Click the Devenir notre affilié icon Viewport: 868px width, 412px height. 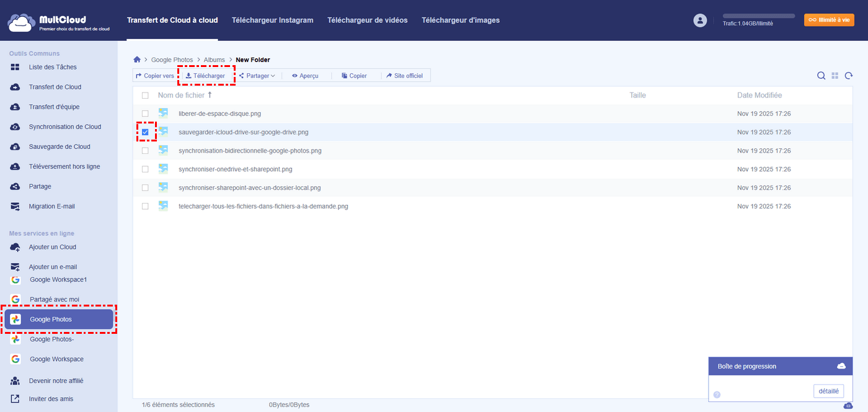pyautogui.click(x=15, y=380)
